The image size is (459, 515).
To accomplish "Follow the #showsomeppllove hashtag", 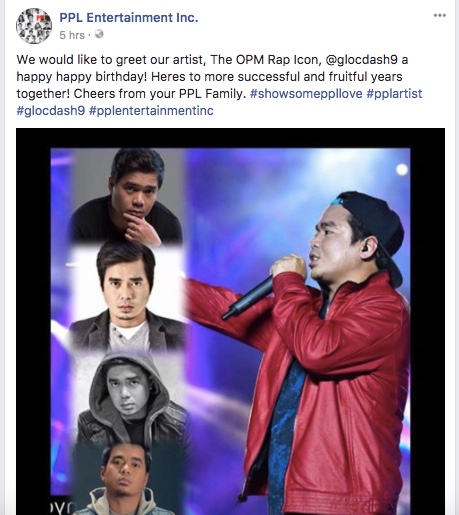I will pos(306,94).
